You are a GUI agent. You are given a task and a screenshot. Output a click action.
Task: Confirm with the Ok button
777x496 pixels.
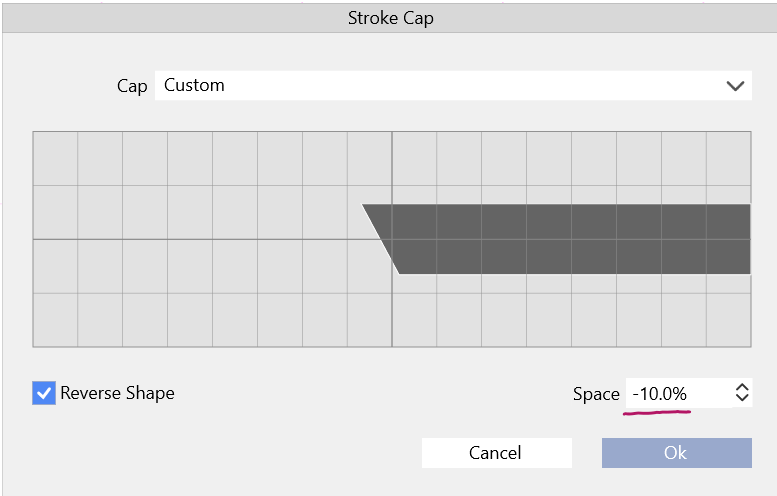[676, 453]
